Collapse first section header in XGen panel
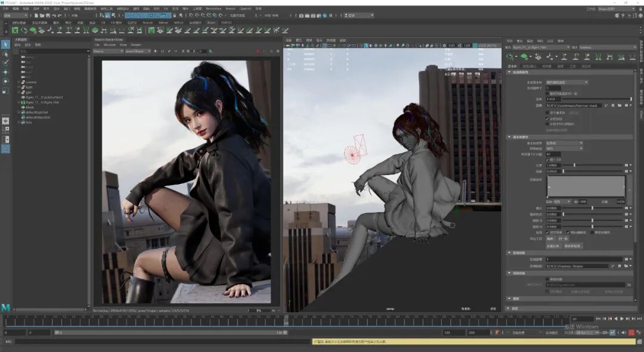 click(509, 72)
